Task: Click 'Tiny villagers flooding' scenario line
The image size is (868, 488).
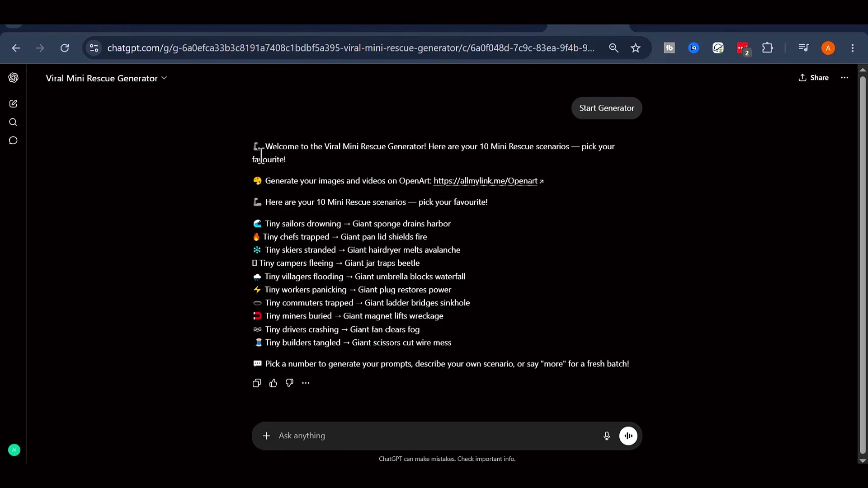Action: pos(359,277)
